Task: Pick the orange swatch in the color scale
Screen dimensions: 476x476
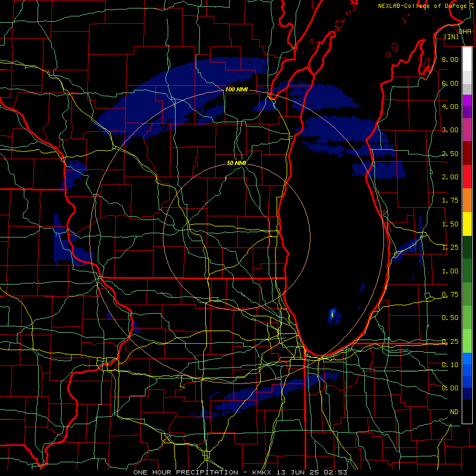Action: click(467, 200)
